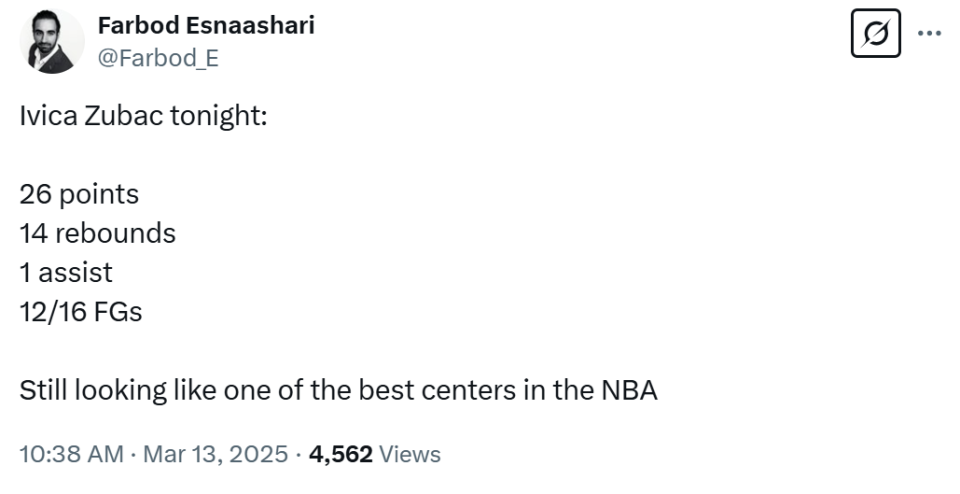Click the Mar 13, 2025 date

[x=215, y=454]
